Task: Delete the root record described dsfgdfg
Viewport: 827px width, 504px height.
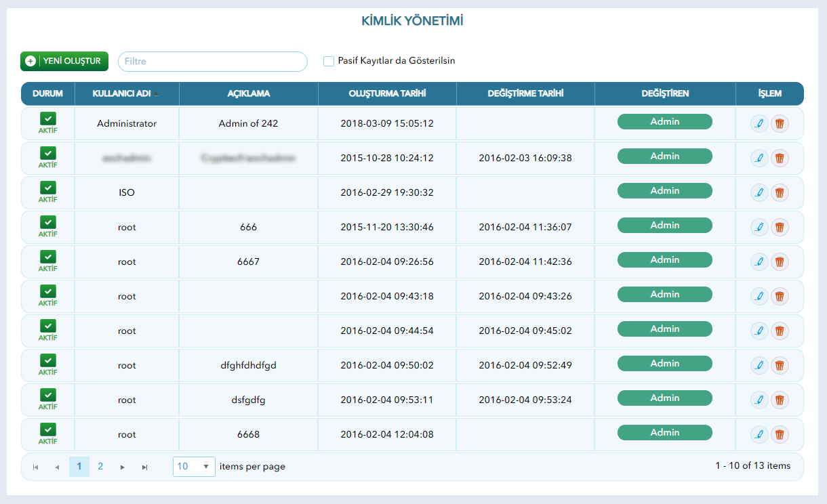Action: point(780,400)
